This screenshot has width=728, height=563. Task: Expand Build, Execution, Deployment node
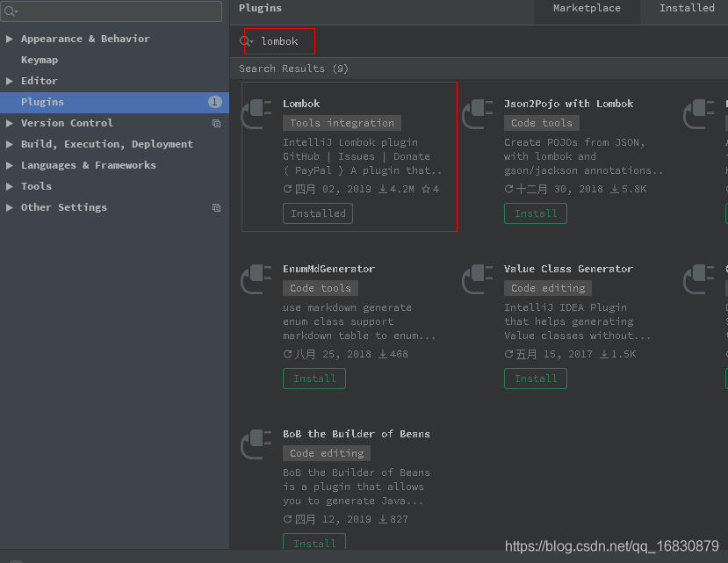pos(10,144)
